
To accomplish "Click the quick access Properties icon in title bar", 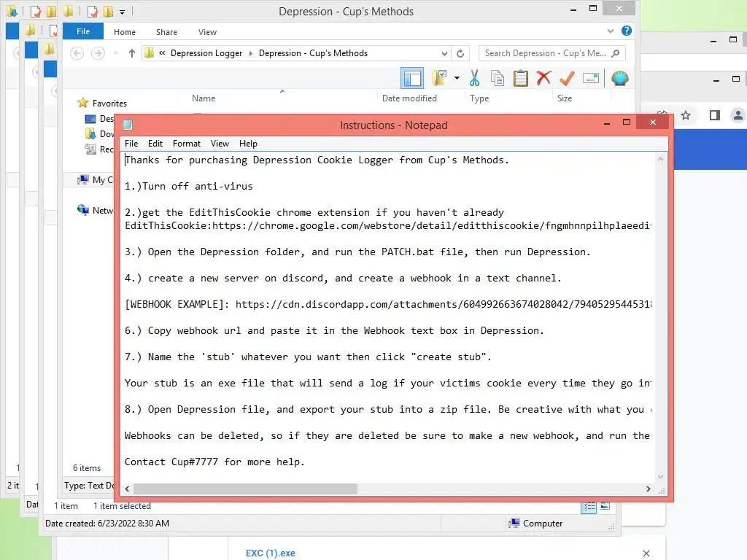I will (x=93, y=11).
